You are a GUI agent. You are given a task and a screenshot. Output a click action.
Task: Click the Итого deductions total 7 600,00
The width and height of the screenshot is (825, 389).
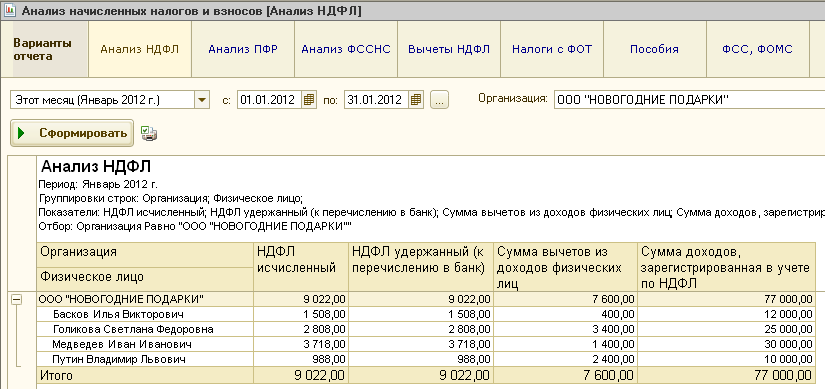click(608, 375)
